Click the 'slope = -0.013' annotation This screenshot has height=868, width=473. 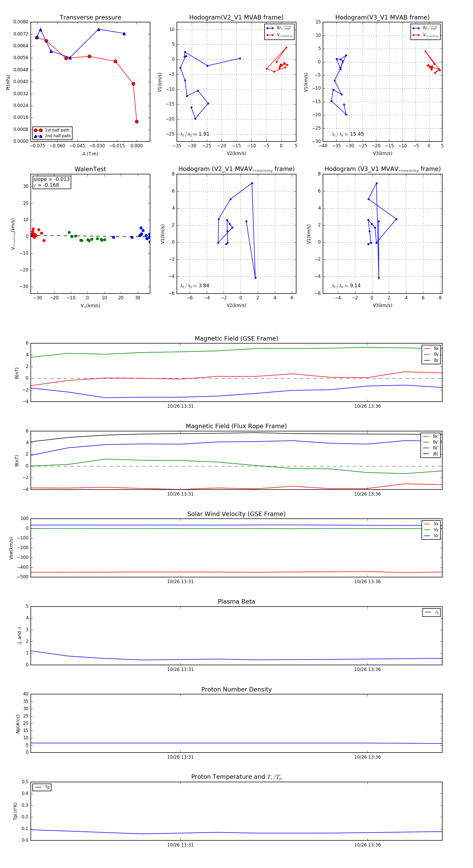click(x=52, y=179)
